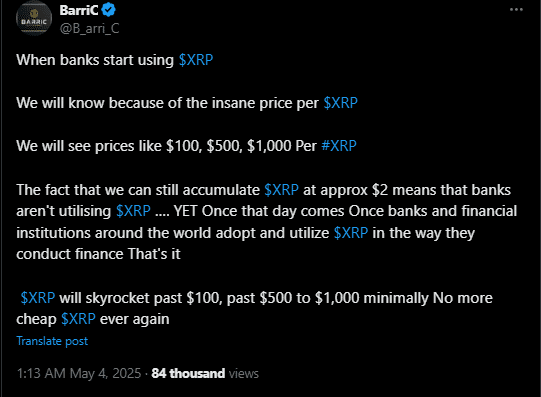Click $XRP cashtag before 'will skyrocket past'
The height and width of the screenshot is (397, 541).
(38, 298)
